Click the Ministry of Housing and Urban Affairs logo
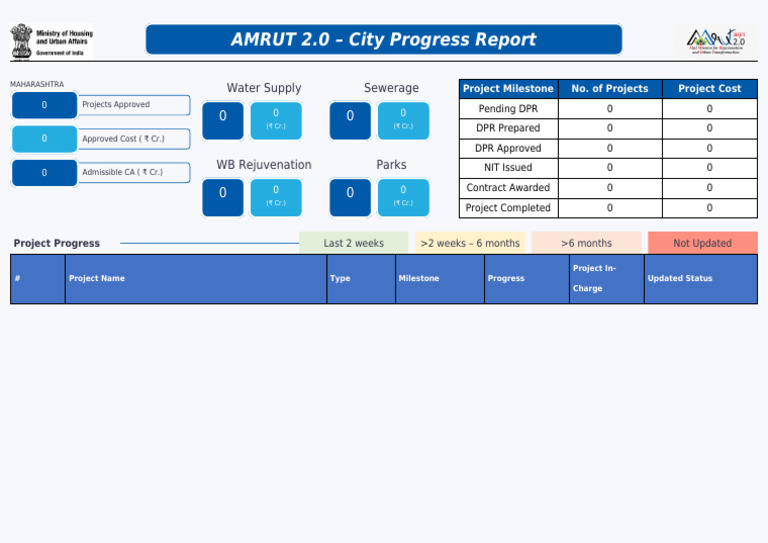 (x=51, y=42)
